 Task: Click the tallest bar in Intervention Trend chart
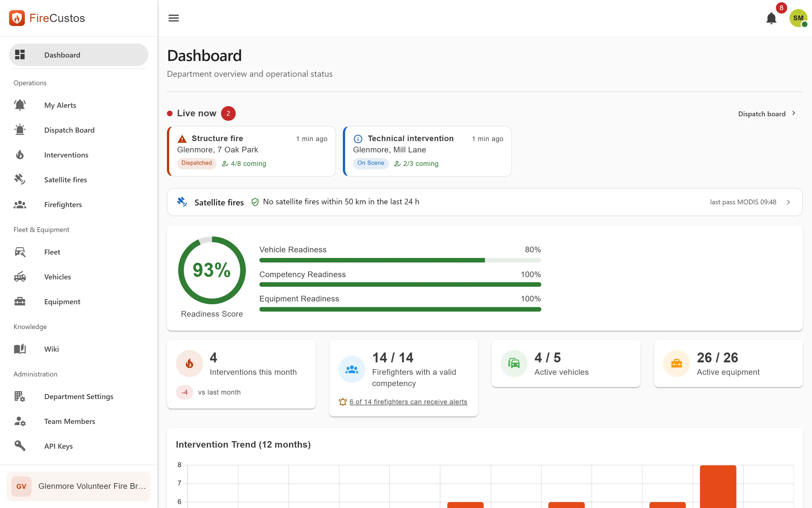[718, 487]
